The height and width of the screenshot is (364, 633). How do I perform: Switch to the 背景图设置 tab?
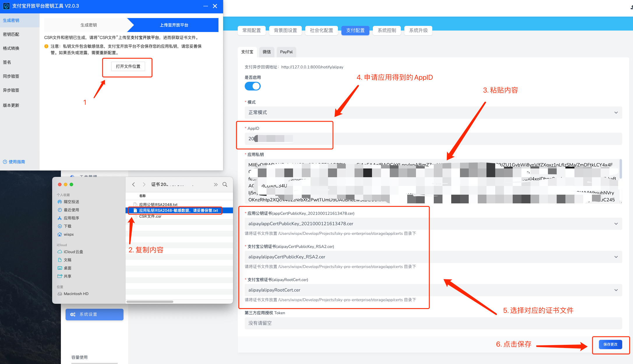tap(285, 31)
